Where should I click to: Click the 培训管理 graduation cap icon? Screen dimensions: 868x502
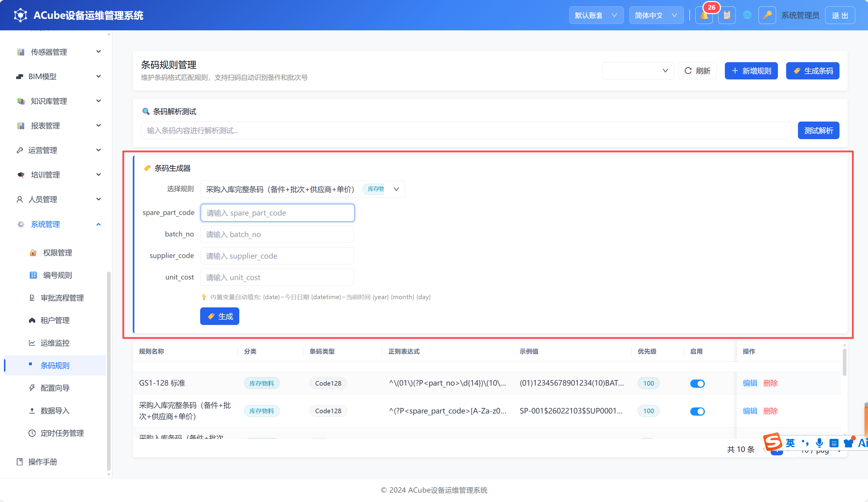21,175
